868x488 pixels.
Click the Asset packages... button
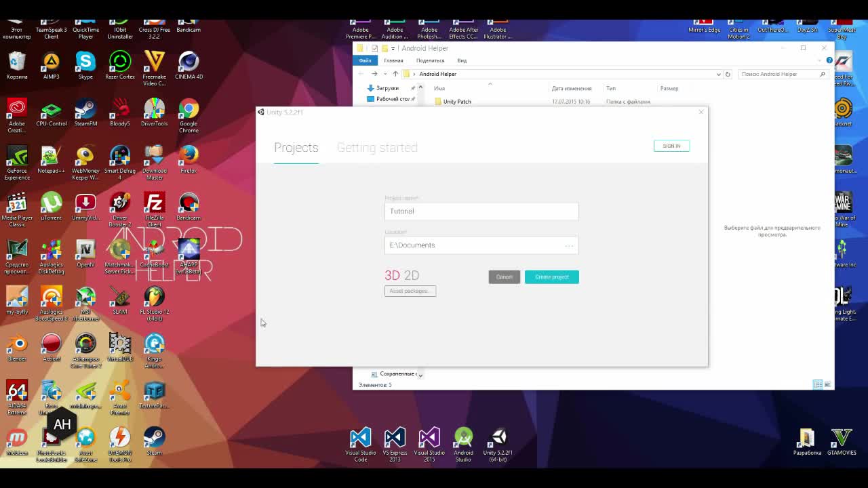[x=410, y=291]
